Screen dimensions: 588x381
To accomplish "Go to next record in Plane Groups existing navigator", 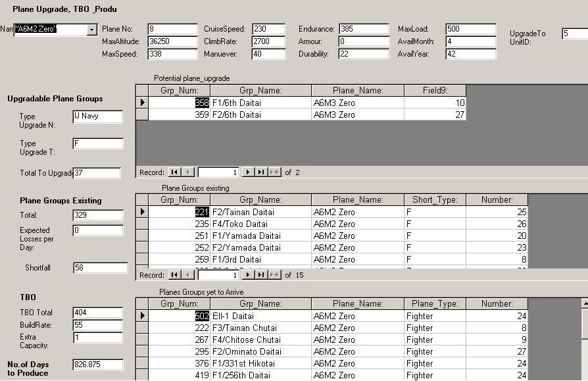I will click(247, 275).
